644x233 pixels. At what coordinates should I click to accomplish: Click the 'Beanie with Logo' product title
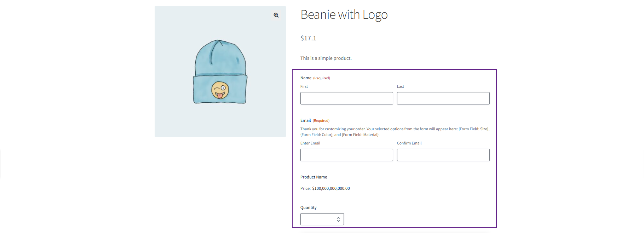pos(344,15)
